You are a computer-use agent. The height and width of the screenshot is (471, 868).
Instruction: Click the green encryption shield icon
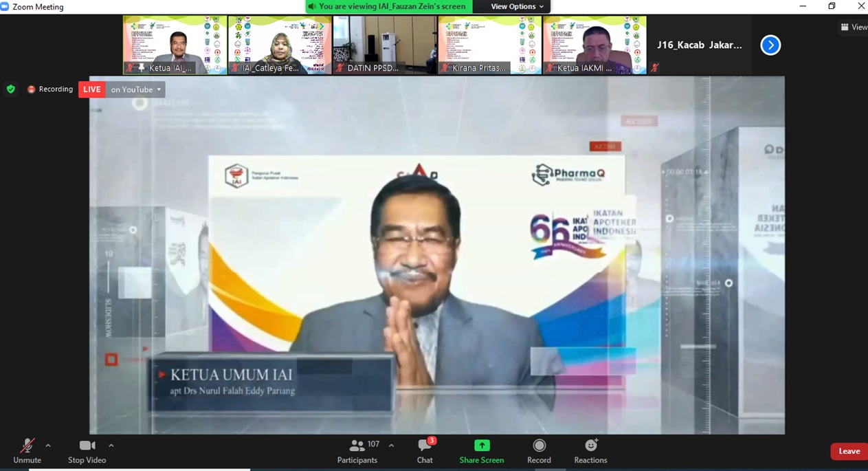(10, 89)
